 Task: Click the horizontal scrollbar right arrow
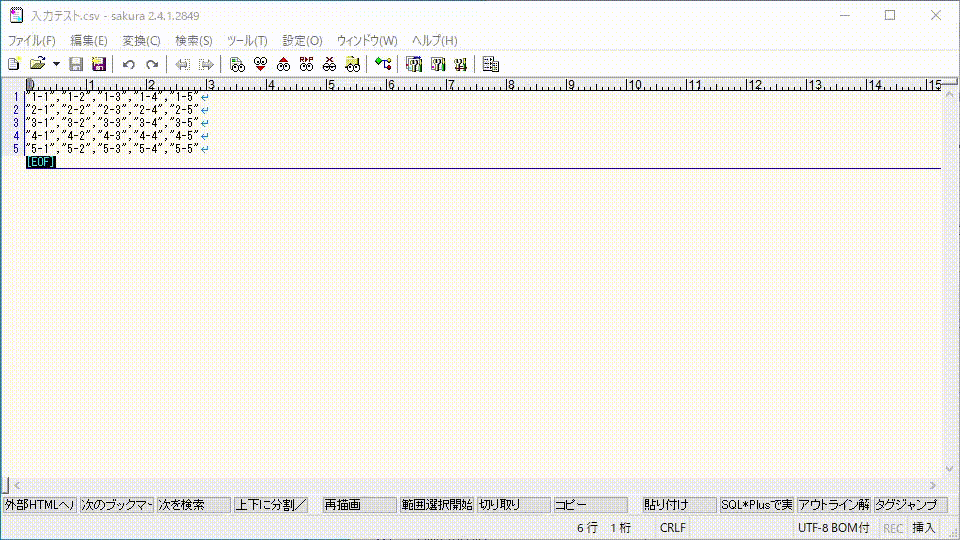[933, 484]
